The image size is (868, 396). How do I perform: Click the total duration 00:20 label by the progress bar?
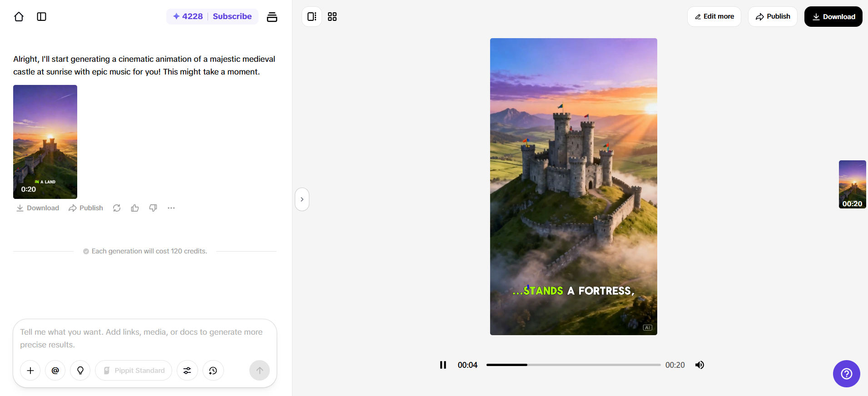[x=675, y=365]
